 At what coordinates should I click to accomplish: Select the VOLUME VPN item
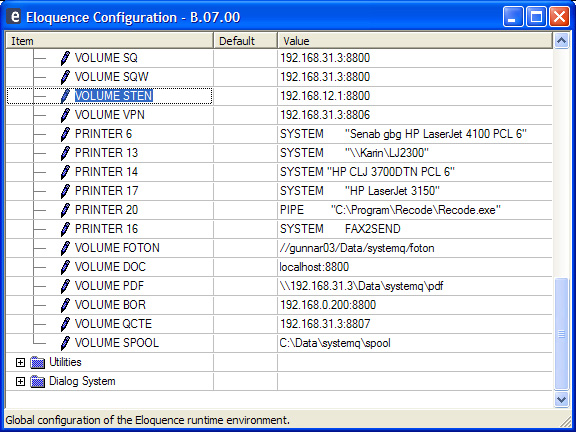click(x=110, y=115)
